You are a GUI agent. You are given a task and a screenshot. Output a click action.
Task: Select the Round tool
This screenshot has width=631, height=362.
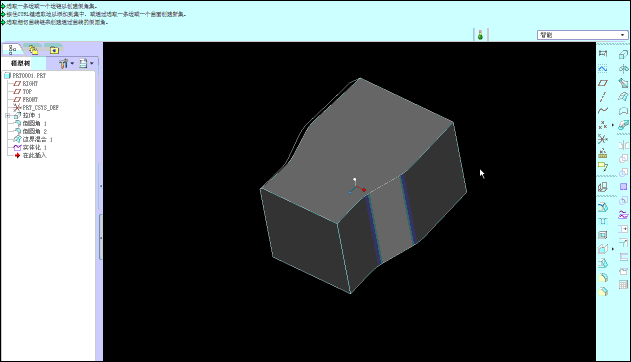(602, 278)
